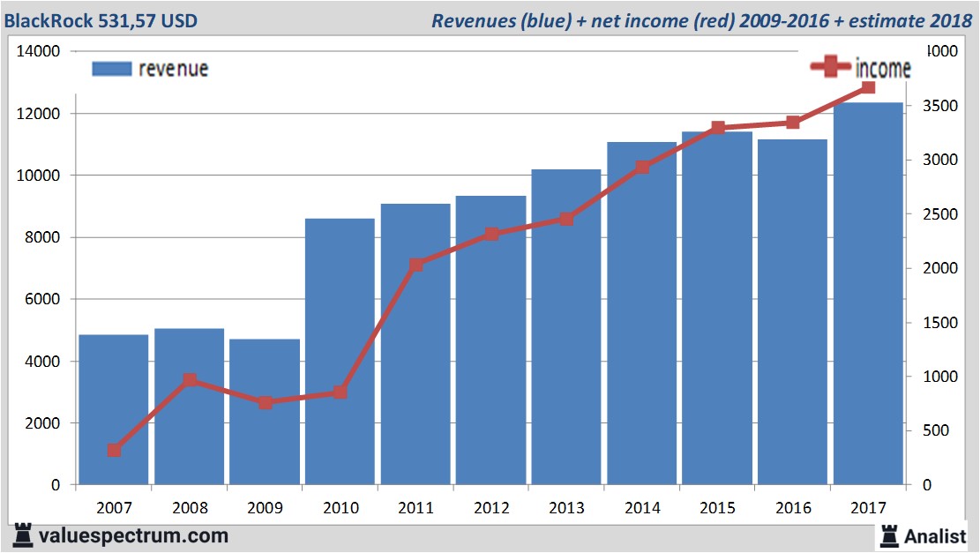Click the 2008 x-axis label
The width and height of the screenshot is (980, 553).
point(190,508)
